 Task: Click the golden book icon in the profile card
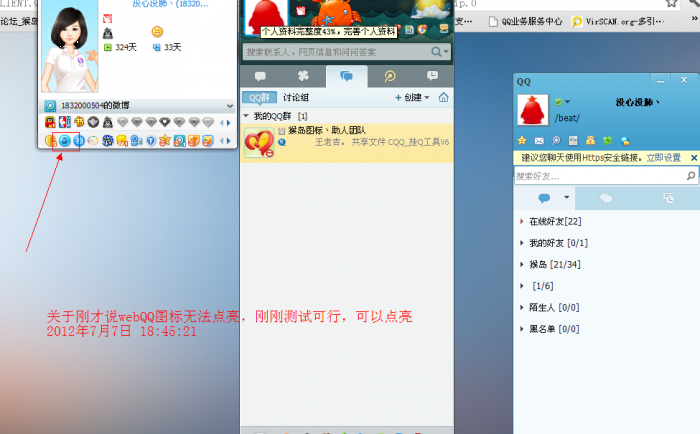coord(79,122)
